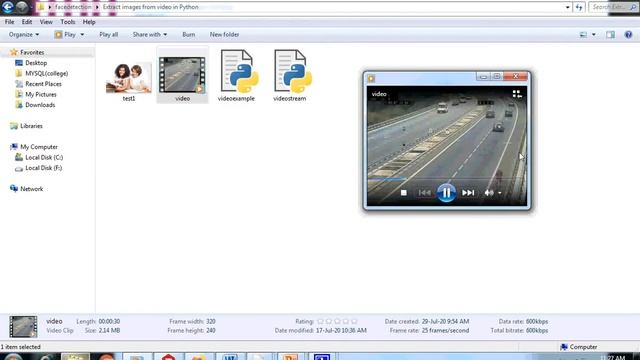Select the videostream Python file

[290, 76]
